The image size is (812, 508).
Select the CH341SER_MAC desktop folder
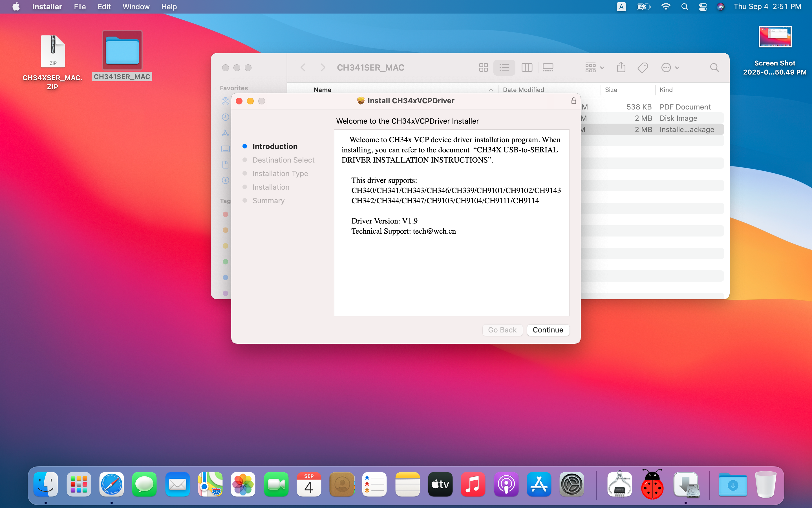coord(122,56)
